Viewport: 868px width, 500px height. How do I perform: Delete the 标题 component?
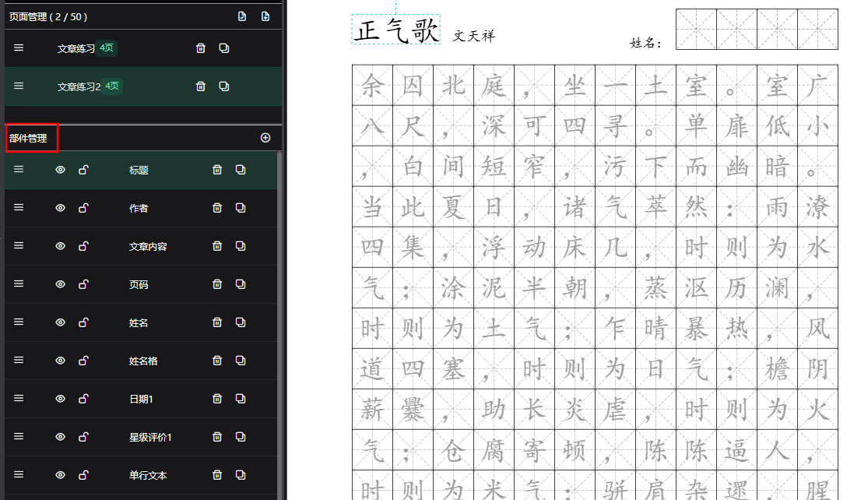pos(216,169)
